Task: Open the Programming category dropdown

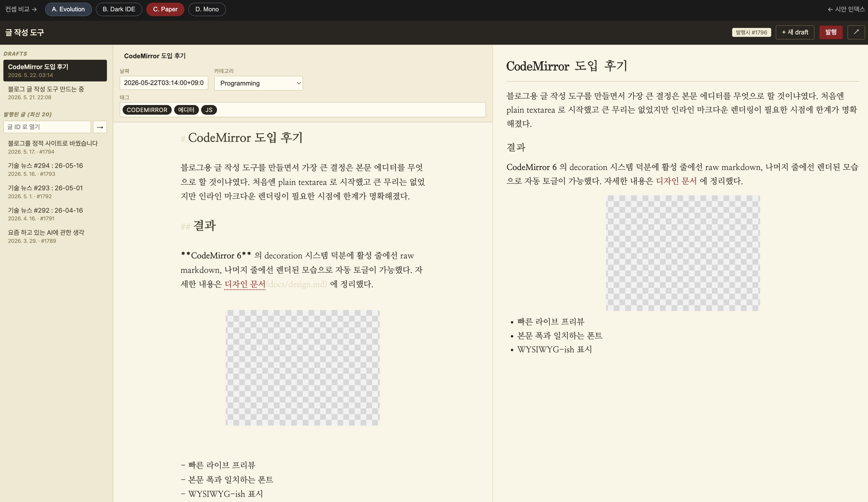Action: (x=258, y=83)
